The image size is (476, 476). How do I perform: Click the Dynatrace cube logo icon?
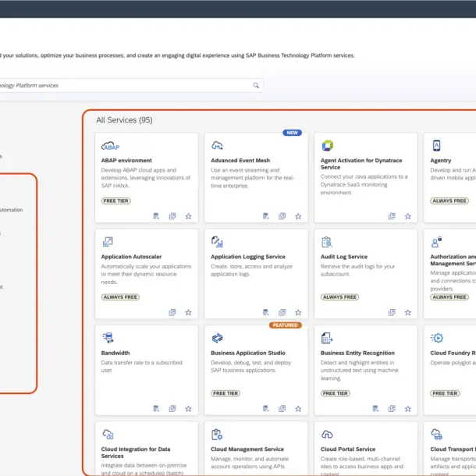pos(328,145)
